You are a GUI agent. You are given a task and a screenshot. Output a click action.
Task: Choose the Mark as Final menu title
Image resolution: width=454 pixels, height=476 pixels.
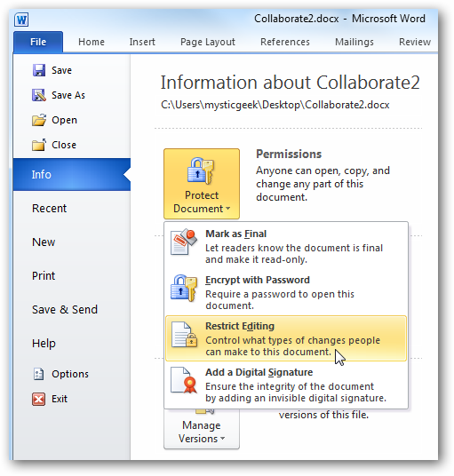[x=236, y=234]
